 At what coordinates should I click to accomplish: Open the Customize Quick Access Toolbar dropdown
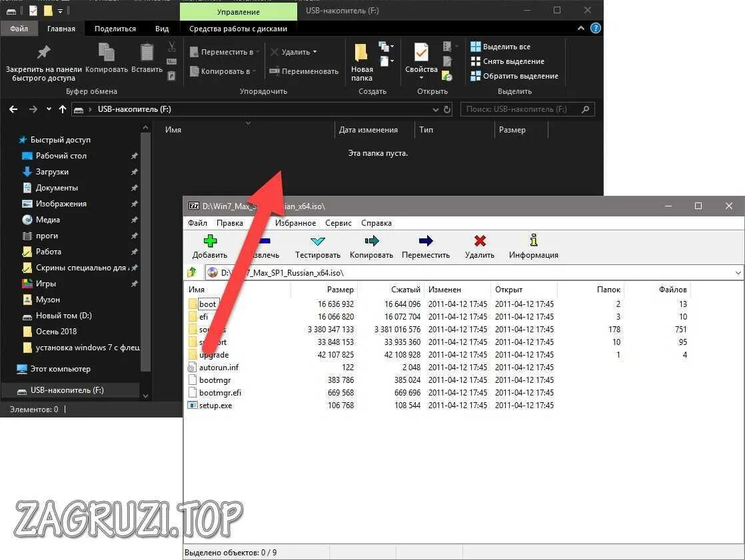60,11
